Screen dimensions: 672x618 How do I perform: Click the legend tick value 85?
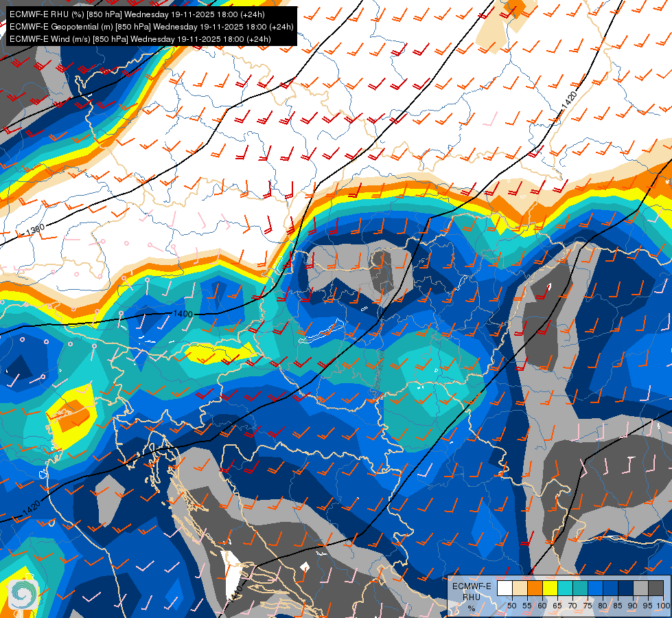click(x=618, y=606)
